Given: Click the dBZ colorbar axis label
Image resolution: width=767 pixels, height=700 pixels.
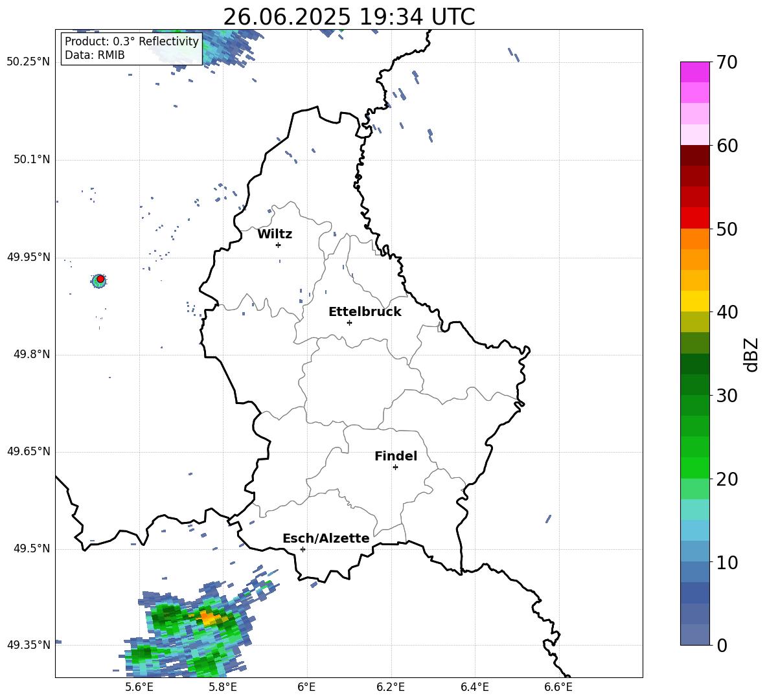Looking at the screenshot, I should pyautogui.click(x=752, y=354).
